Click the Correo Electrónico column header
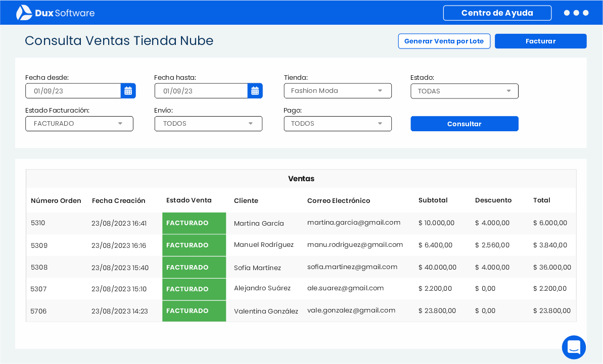 339,200
